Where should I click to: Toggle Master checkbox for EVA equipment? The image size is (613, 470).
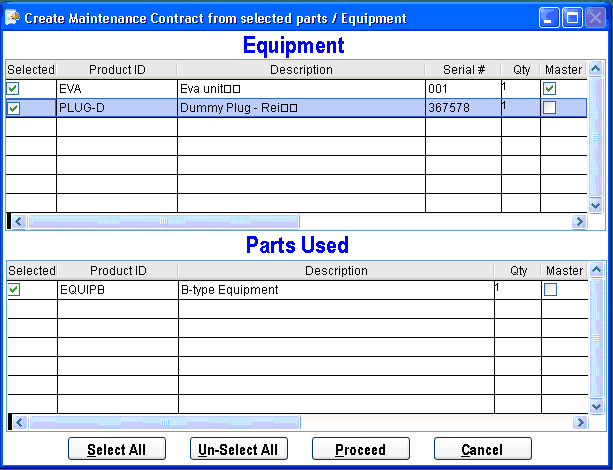pyautogui.click(x=549, y=90)
